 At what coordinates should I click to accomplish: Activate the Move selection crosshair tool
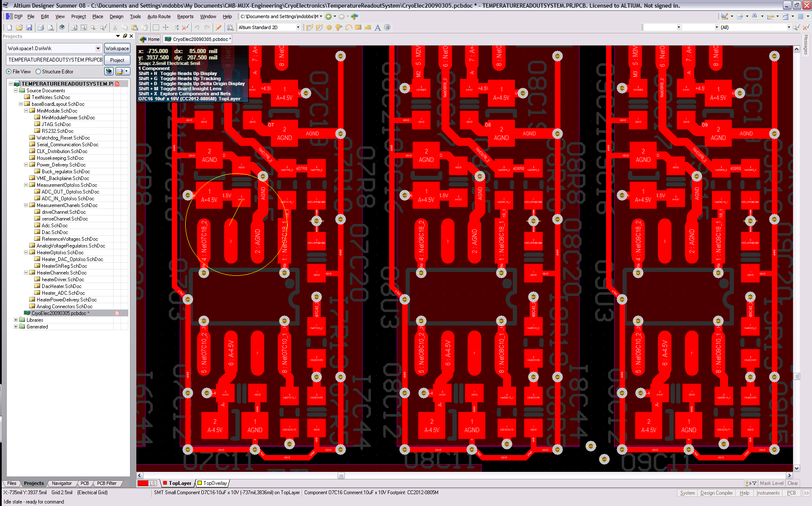(165, 27)
